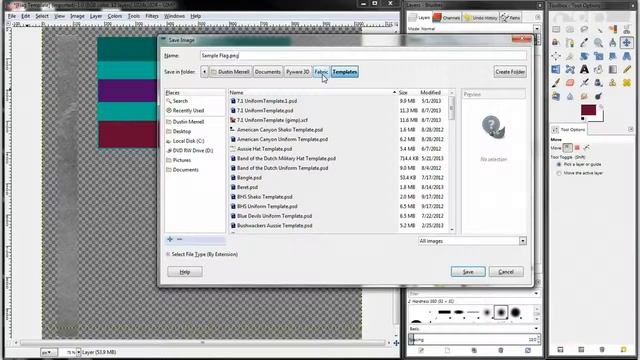Select the Move tool in toolbox

627,42
